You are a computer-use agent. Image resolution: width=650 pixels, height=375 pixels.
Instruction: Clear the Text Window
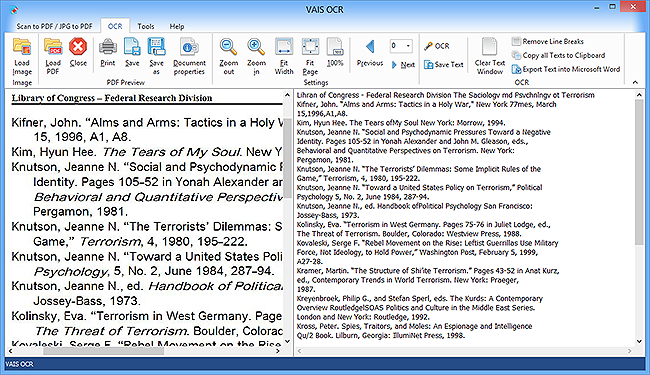(x=490, y=56)
